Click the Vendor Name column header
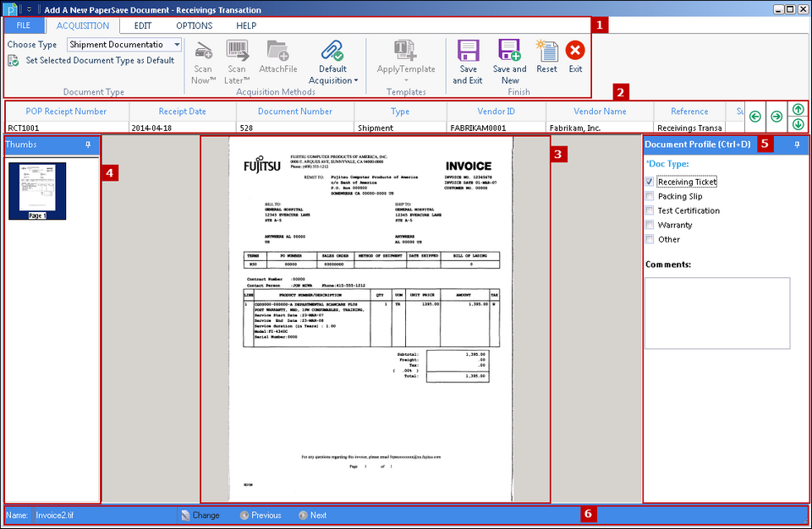 click(x=600, y=112)
